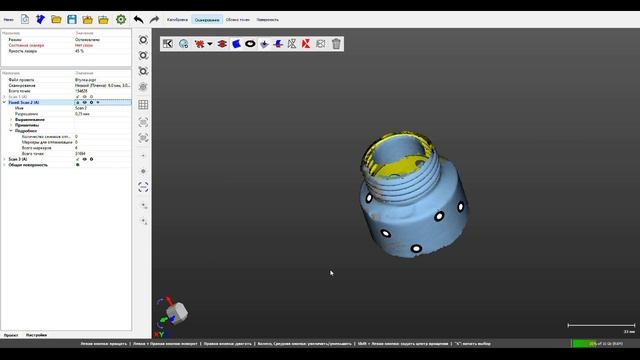The height and width of the screenshot is (360, 640).
Task: Toggle check mark on Scan 1 (A) row
Action: point(78,97)
